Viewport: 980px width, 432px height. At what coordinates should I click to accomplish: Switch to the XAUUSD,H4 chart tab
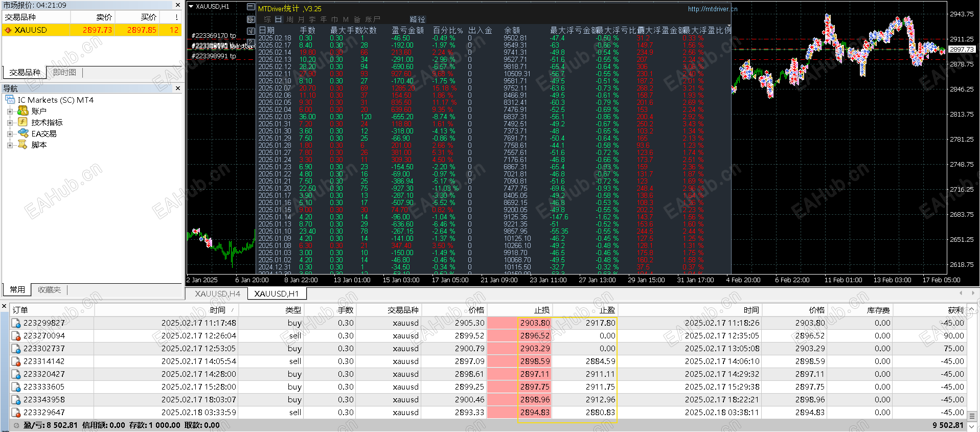[217, 293]
